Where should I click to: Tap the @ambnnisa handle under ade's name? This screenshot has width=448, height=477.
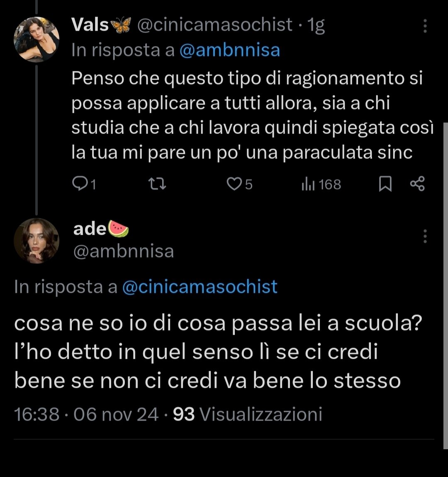pos(124,251)
